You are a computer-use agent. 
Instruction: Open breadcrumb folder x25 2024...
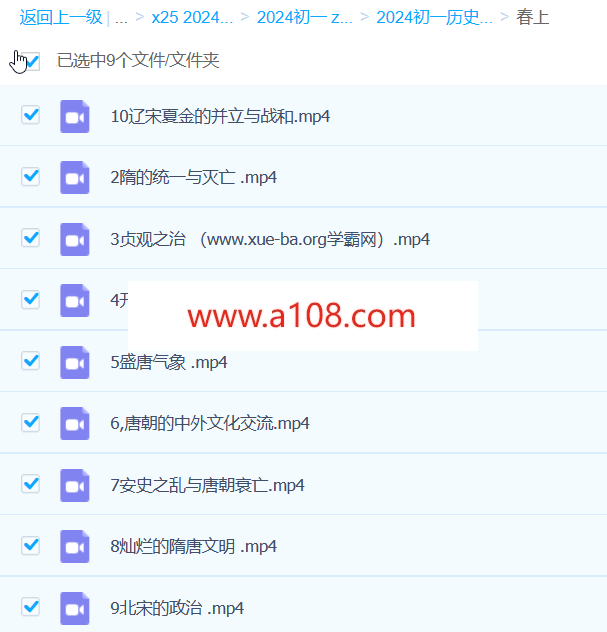point(192,17)
